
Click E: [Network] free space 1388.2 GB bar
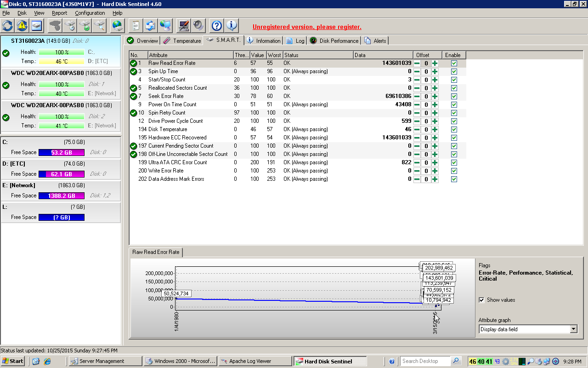point(62,195)
